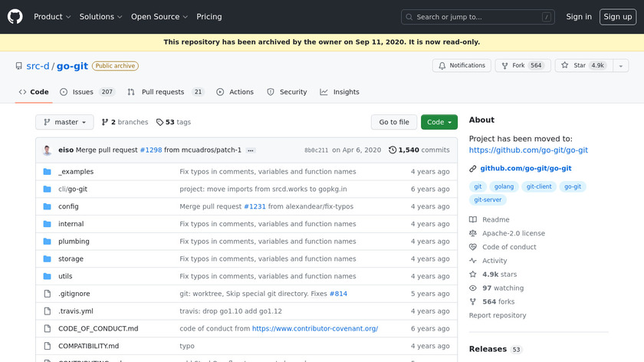
Task: Click the eiso committer avatar
Action: tap(48, 150)
